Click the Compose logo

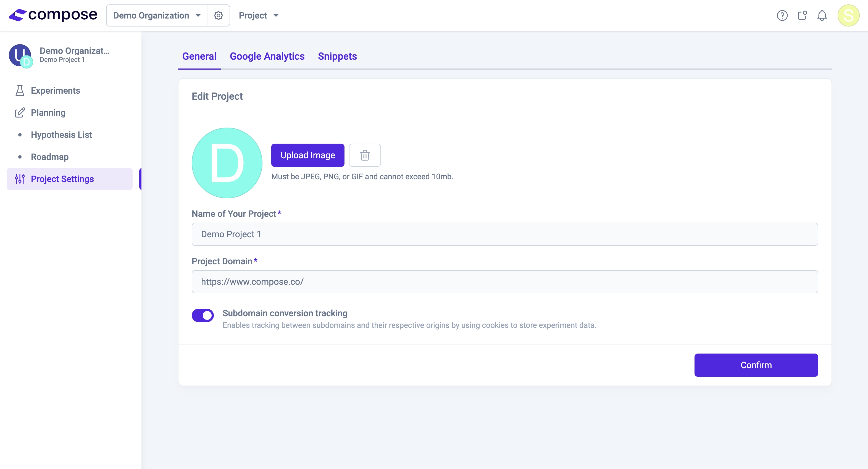[53, 15]
